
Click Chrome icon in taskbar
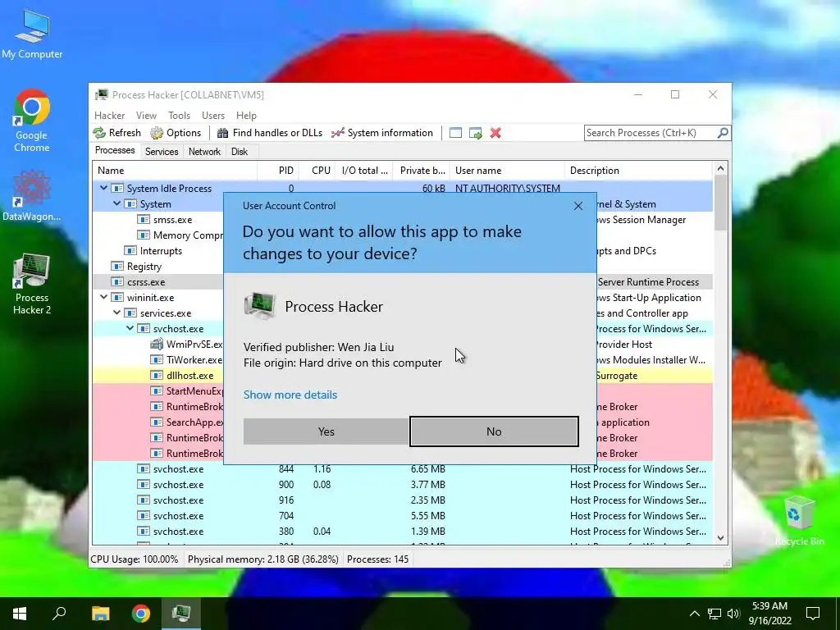point(141,614)
